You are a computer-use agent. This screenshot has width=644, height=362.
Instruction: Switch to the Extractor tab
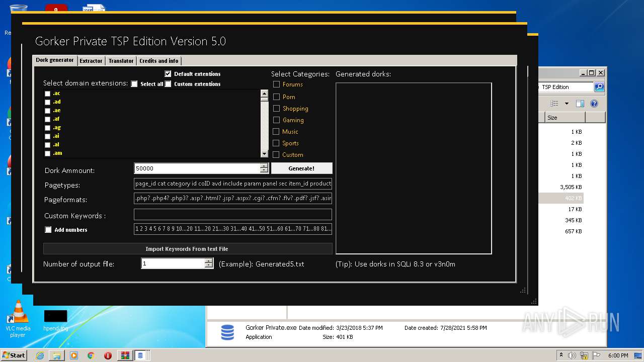tap(91, 61)
